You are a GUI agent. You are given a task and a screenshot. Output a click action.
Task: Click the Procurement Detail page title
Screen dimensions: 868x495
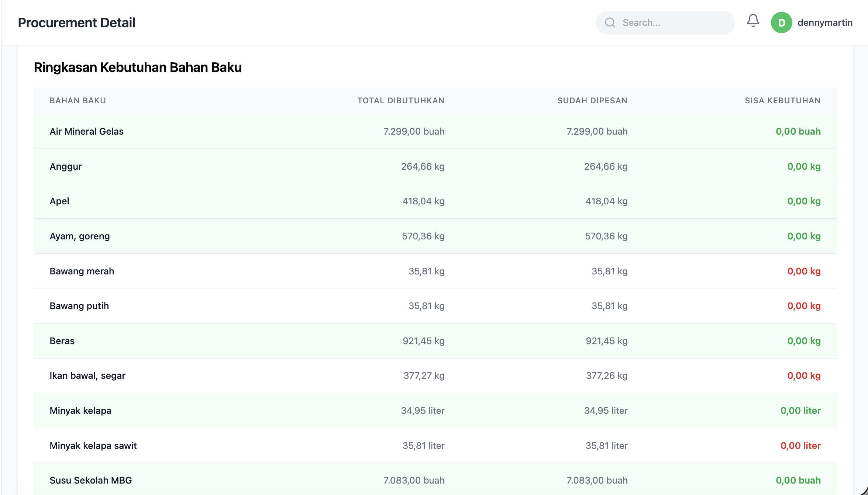76,23
